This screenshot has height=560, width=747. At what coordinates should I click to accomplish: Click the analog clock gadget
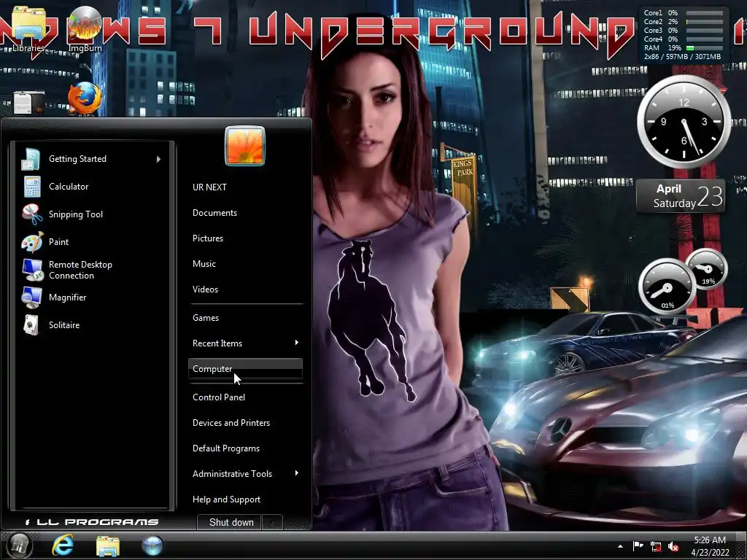pyautogui.click(x=684, y=122)
